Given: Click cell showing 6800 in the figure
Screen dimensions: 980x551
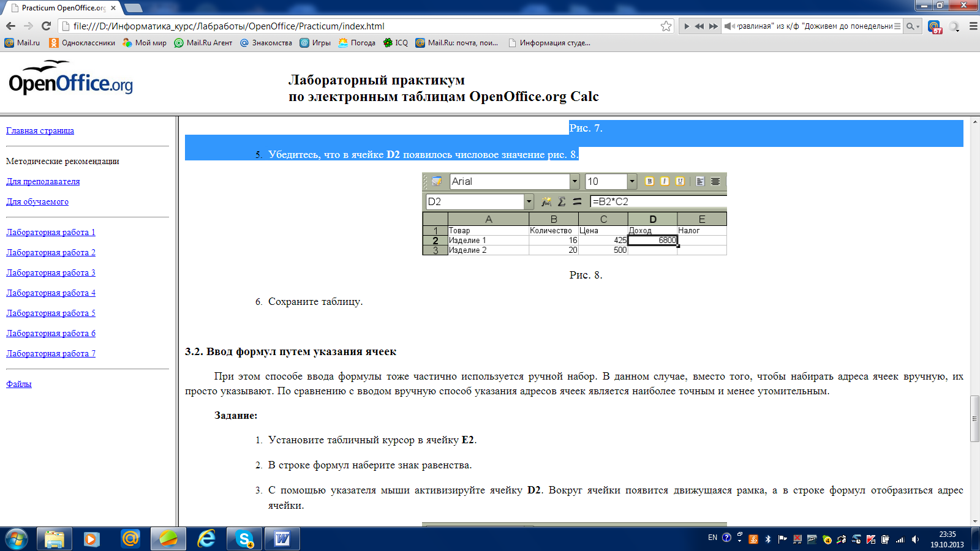Looking at the screenshot, I should 652,240.
